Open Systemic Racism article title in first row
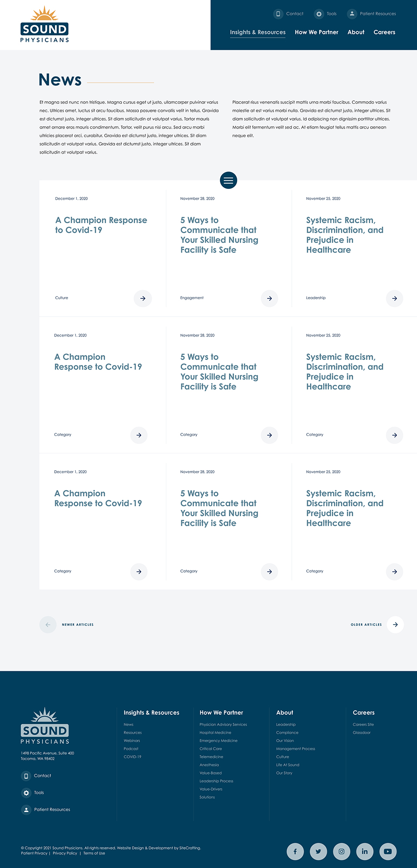The height and width of the screenshot is (868, 417). [344, 235]
